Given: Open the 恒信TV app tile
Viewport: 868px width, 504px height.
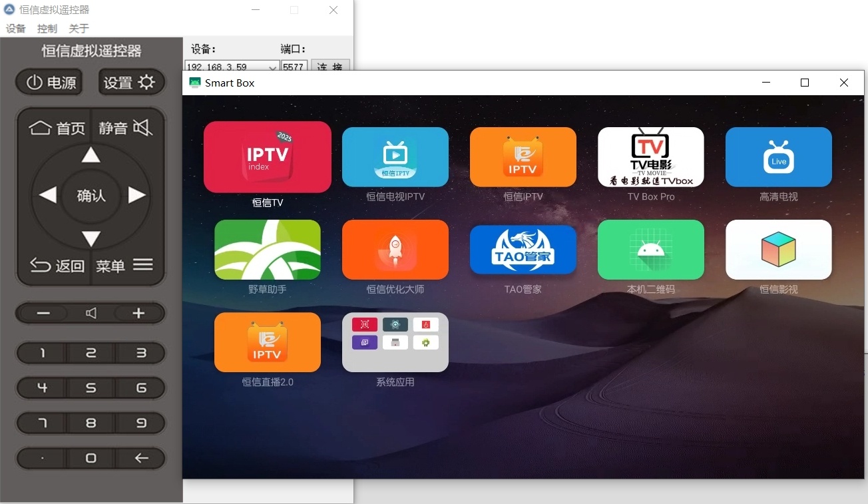Looking at the screenshot, I should 268,157.
